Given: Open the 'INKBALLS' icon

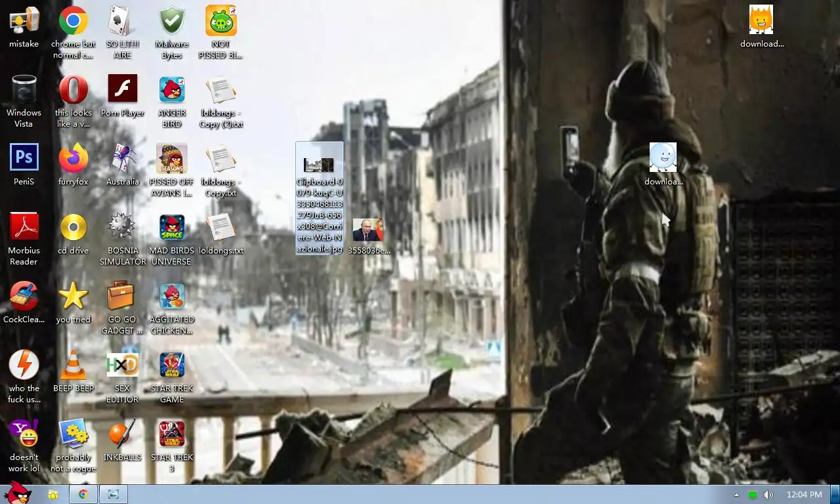Looking at the screenshot, I should 123,440.
